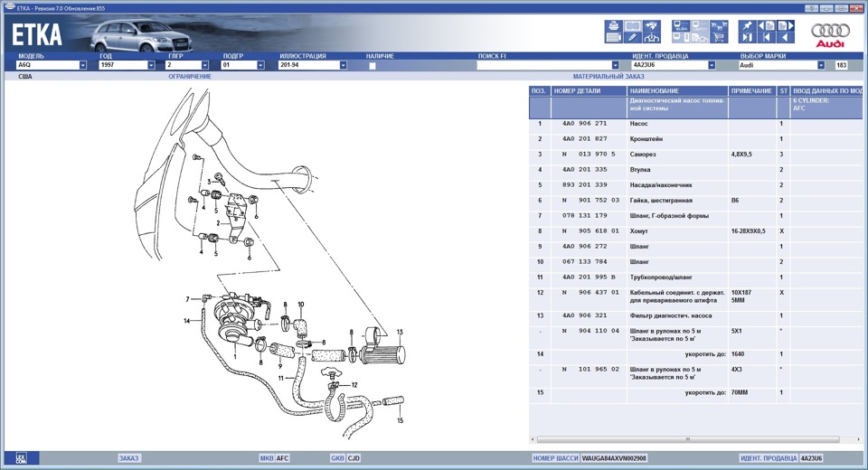Click the ST column header
The image size is (868, 470).
[x=783, y=90]
